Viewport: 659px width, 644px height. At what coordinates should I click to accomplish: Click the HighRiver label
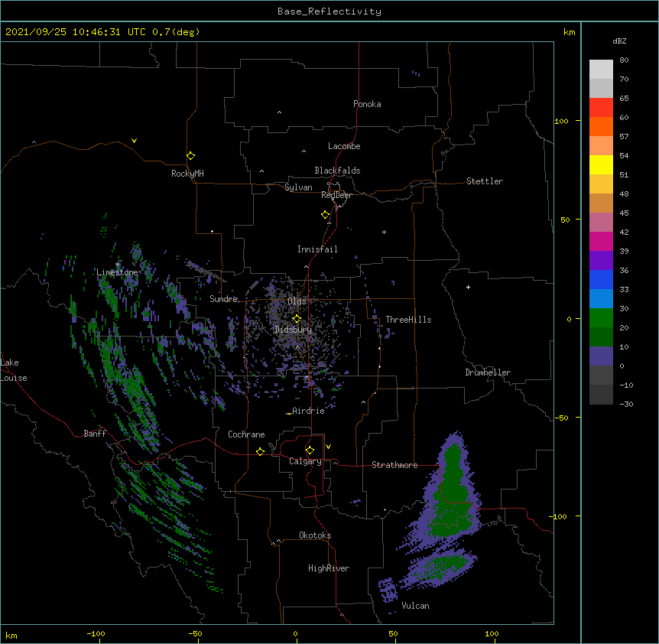pyautogui.click(x=329, y=568)
